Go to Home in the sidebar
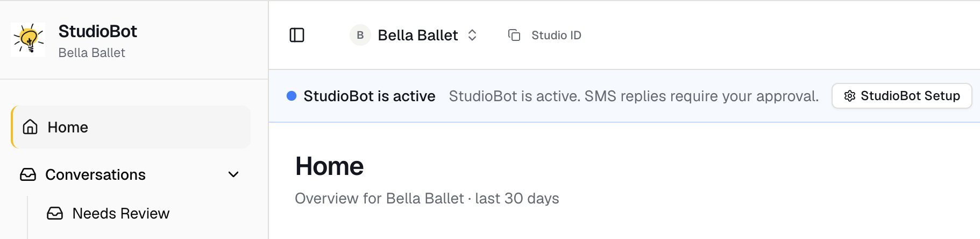 (131, 127)
